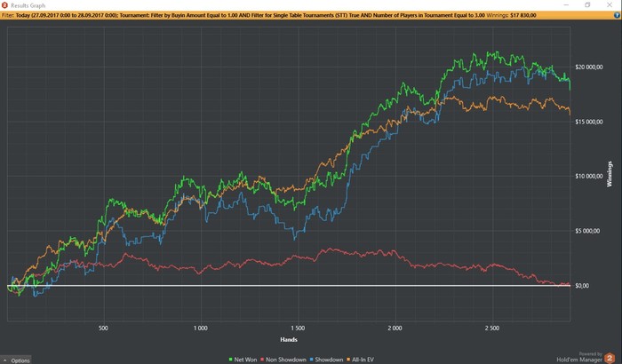Viewport: 622px width, 364px height.
Task: Click the $20 000,00 axis label
Action: (x=588, y=67)
